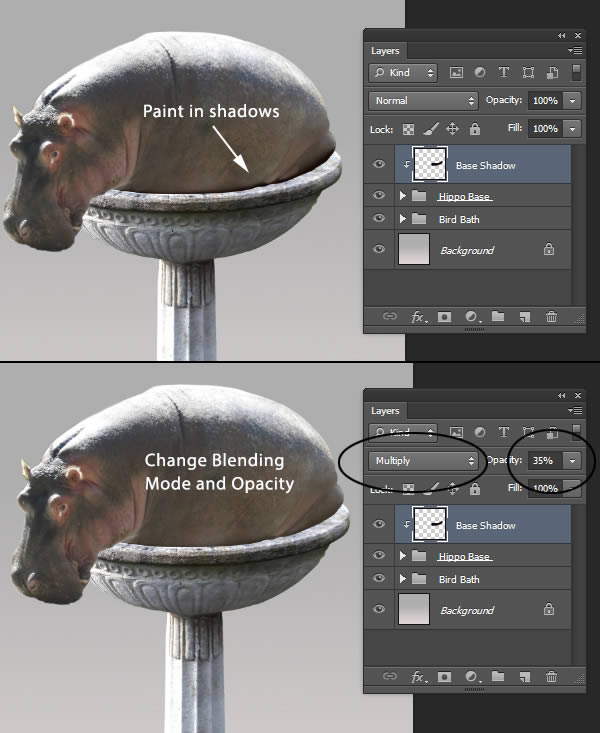
Task: Open Kind filter dropdown in upper panel
Action: pyautogui.click(x=404, y=73)
